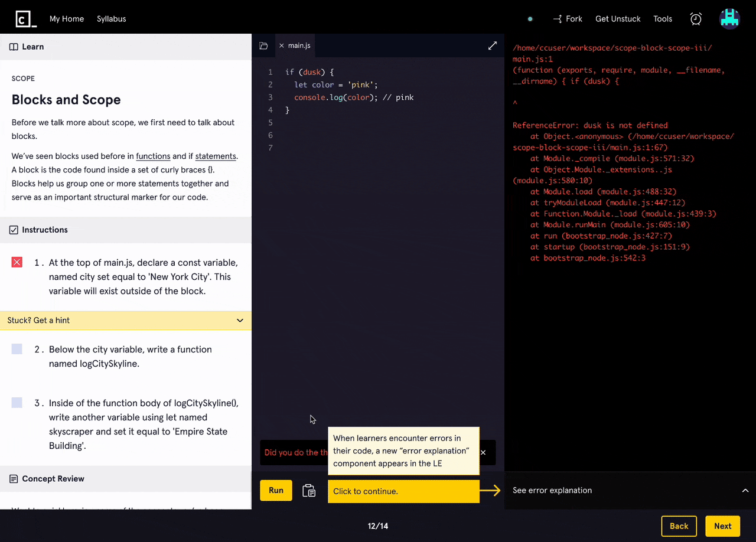
Task: Click line 1 of the code editor
Action: 309,72
